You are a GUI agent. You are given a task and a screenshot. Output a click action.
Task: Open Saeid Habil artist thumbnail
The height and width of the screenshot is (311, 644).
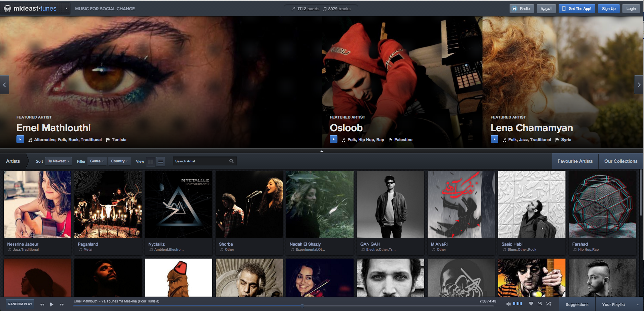tap(532, 204)
